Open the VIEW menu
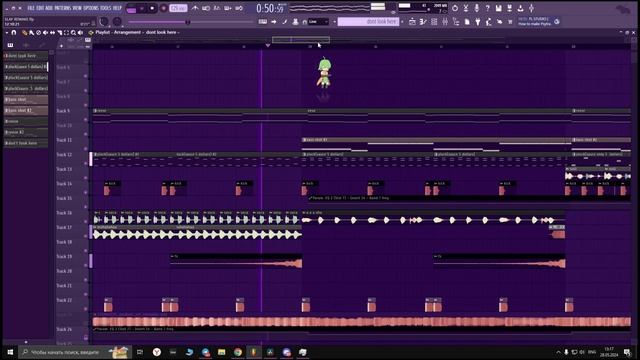 tap(77, 8)
